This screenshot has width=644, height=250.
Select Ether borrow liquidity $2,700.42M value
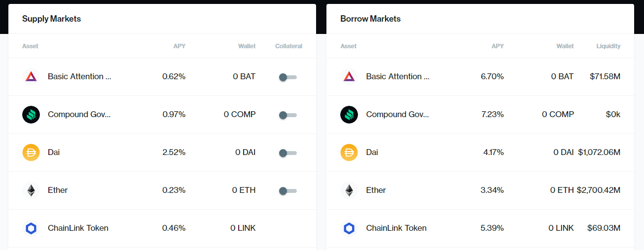click(598, 190)
